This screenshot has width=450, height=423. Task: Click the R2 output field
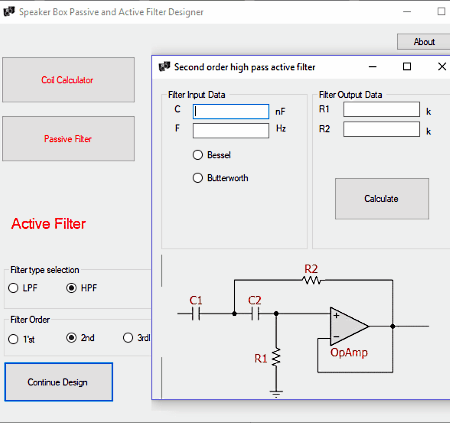381,129
